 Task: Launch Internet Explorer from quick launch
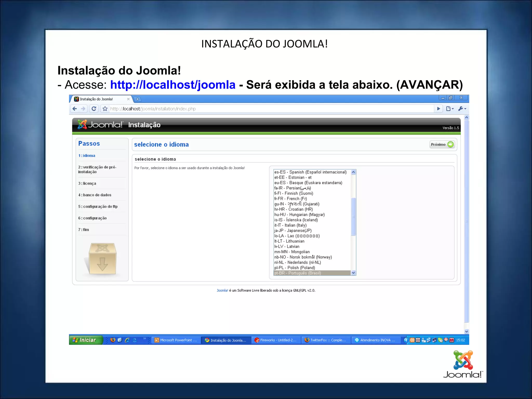coord(127,340)
